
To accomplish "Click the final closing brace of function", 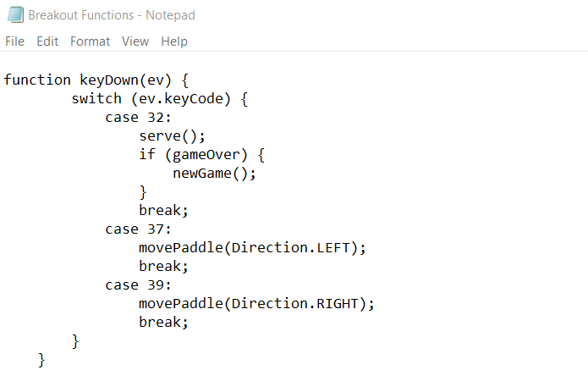I will coord(42,359).
